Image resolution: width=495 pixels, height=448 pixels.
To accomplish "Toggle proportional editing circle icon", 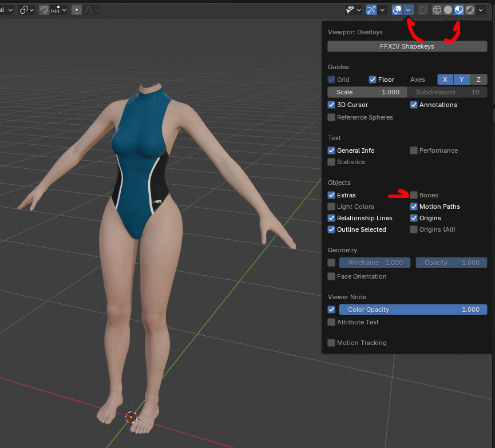I will (x=77, y=10).
